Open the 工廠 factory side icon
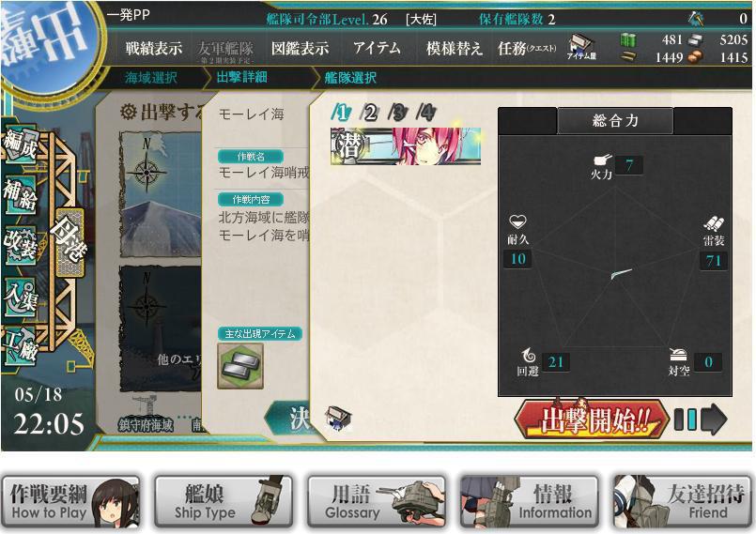 coord(21,345)
